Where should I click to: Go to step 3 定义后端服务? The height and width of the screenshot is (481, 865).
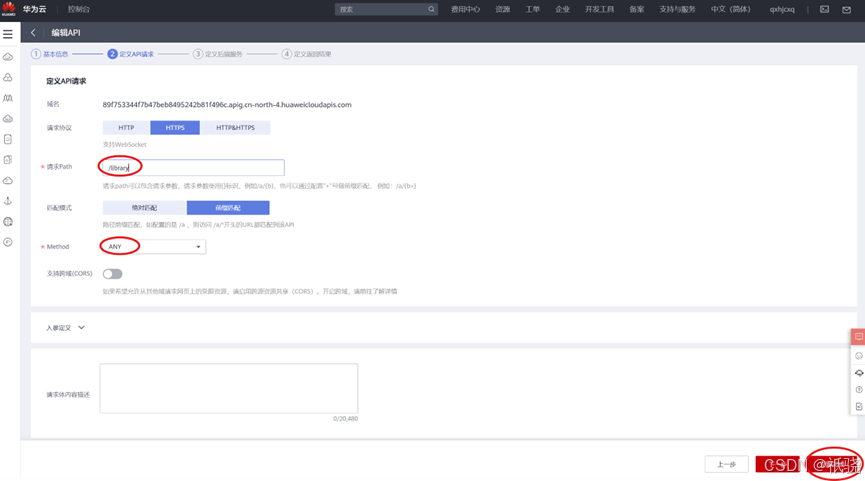pos(217,54)
